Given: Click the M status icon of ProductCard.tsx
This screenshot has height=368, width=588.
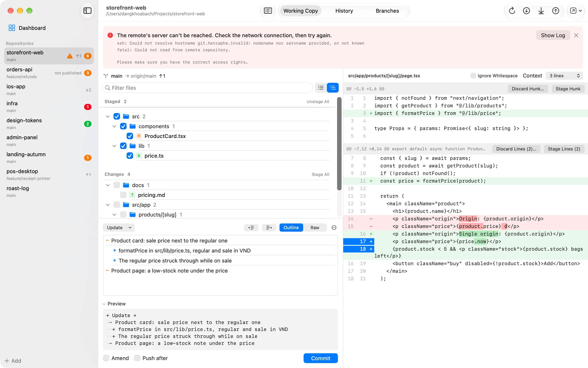Looking at the screenshot, I should pyautogui.click(x=139, y=136).
